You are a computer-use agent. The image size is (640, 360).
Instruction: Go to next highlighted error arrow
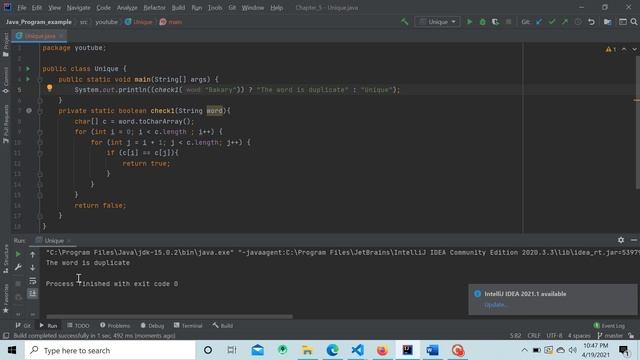tap(634, 49)
